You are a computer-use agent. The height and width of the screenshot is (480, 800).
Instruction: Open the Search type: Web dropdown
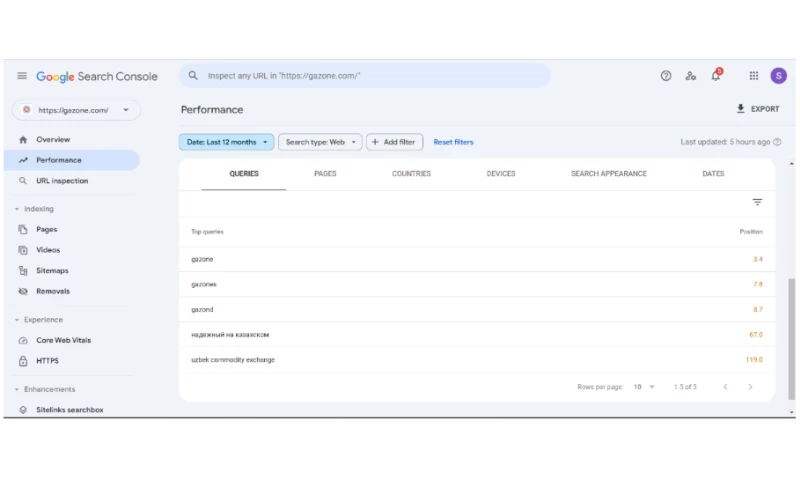[x=320, y=142]
